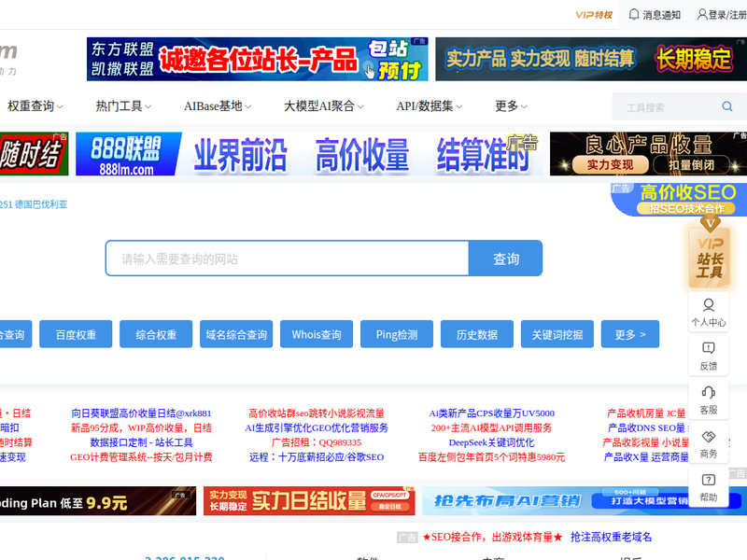Open link 抢注高权重老域名

pyautogui.click(x=612, y=537)
